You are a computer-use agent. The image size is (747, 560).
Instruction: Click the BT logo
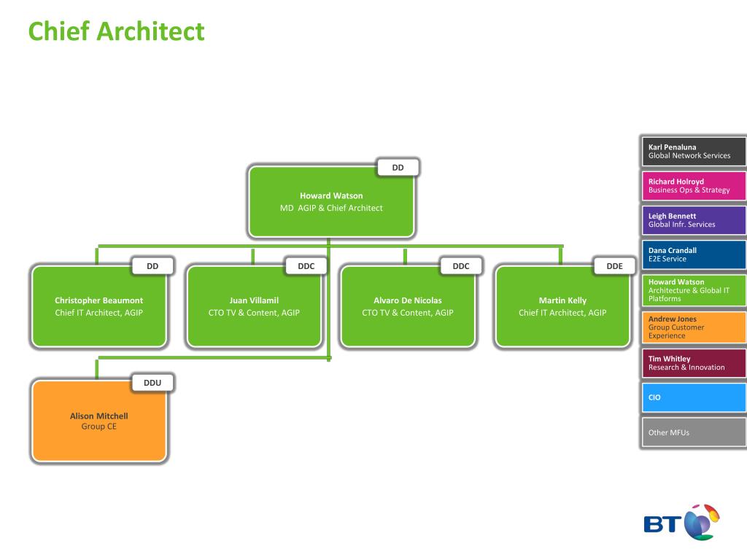(681, 522)
